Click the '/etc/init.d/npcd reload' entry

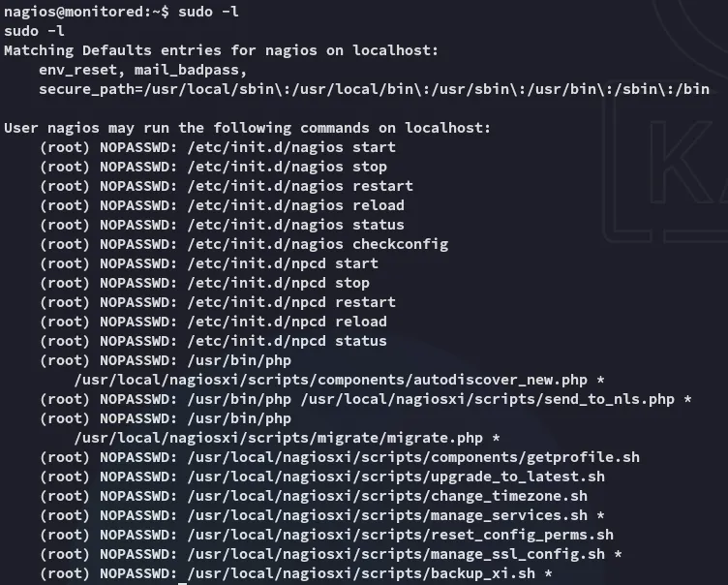[x=287, y=322]
